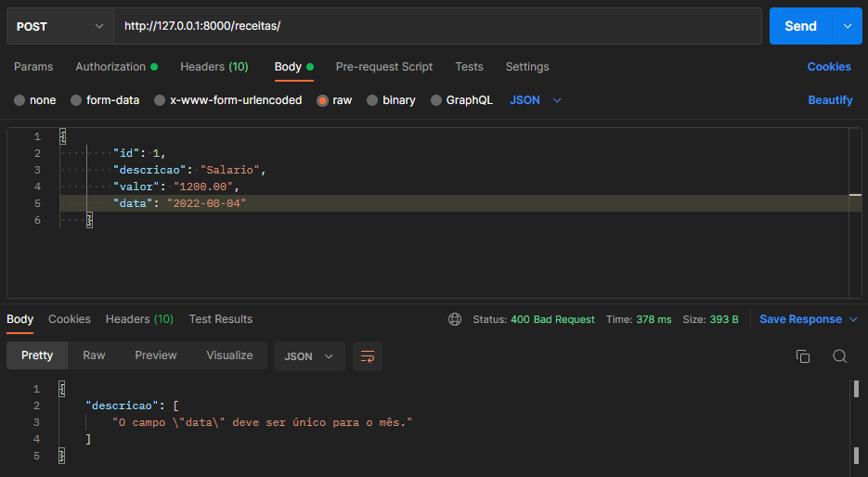Image resolution: width=868 pixels, height=477 pixels.
Task: Select the raw body option
Action: pos(334,100)
